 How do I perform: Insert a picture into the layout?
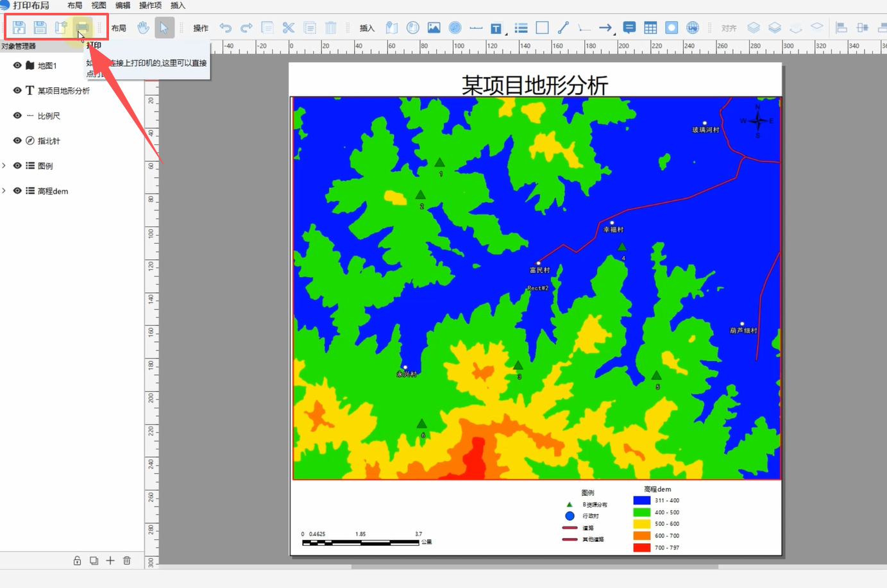point(434,28)
